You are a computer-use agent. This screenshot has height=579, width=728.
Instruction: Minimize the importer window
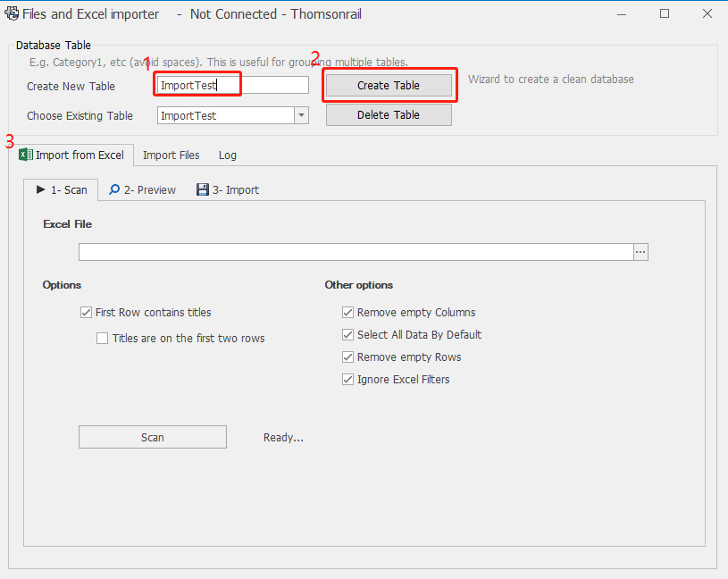click(x=623, y=14)
